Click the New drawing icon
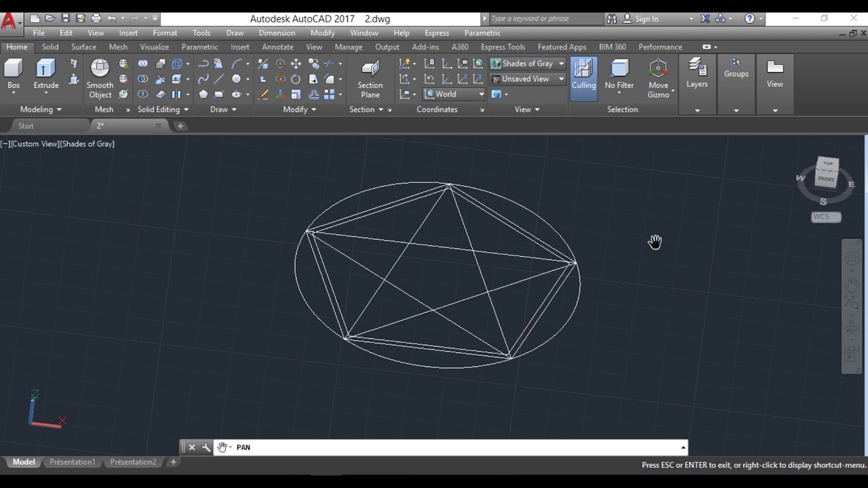868x488 pixels. (35, 18)
